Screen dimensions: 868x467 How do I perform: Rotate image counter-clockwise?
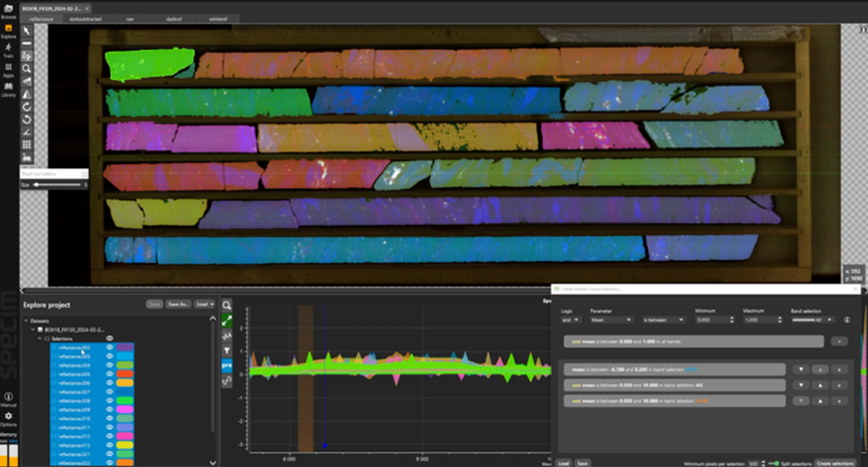coord(26,119)
